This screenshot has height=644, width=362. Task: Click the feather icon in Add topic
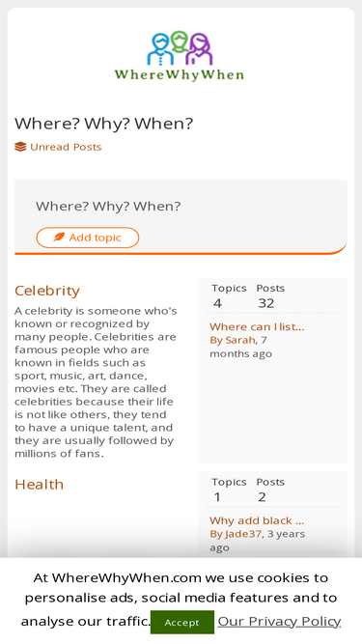tap(59, 237)
